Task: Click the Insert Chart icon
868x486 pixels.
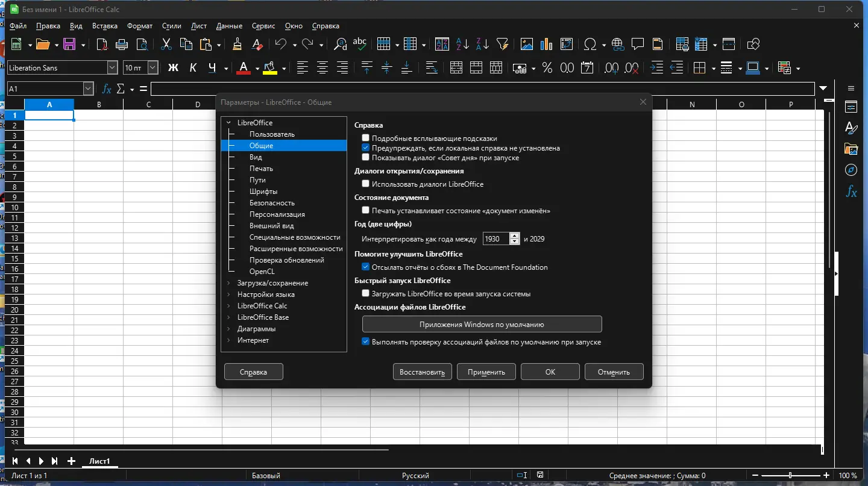Action: (547, 45)
